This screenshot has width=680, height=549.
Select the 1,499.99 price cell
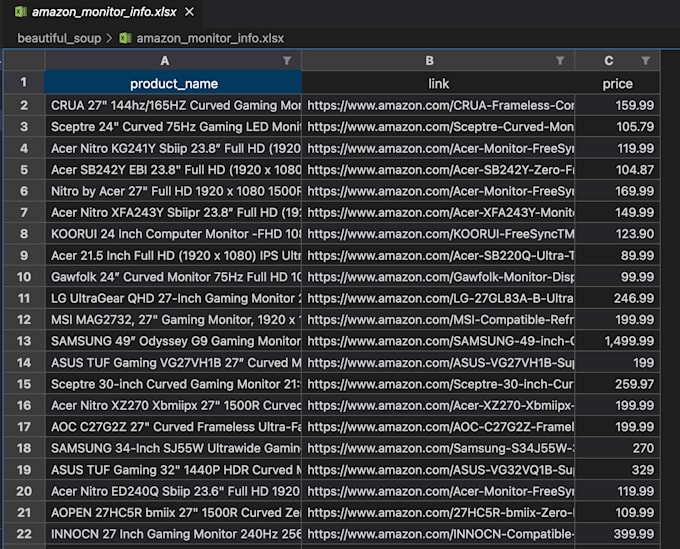(x=617, y=341)
